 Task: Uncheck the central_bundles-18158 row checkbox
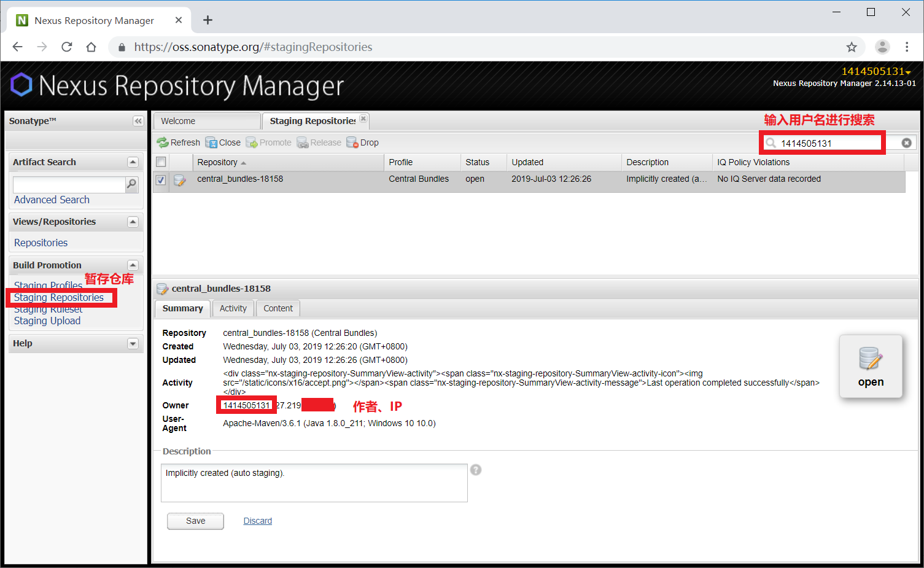pyautogui.click(x=161, y=180)
